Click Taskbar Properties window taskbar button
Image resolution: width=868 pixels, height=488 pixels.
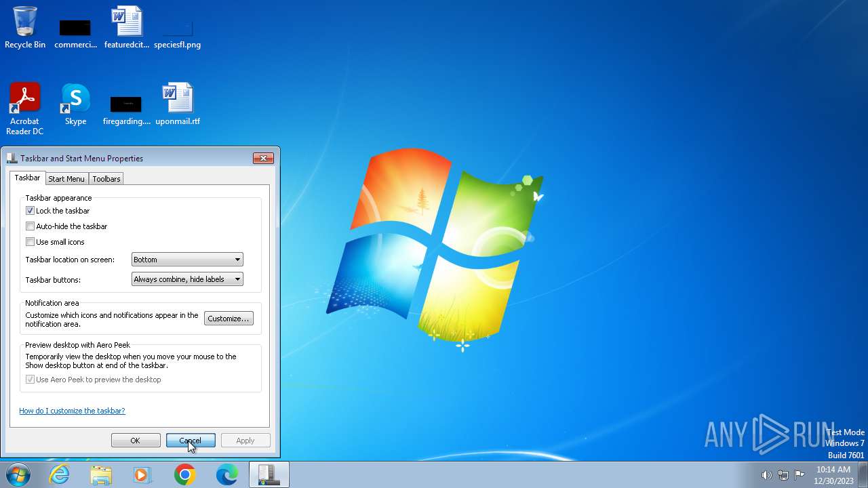pyautogui.click(x=269, y=474)
